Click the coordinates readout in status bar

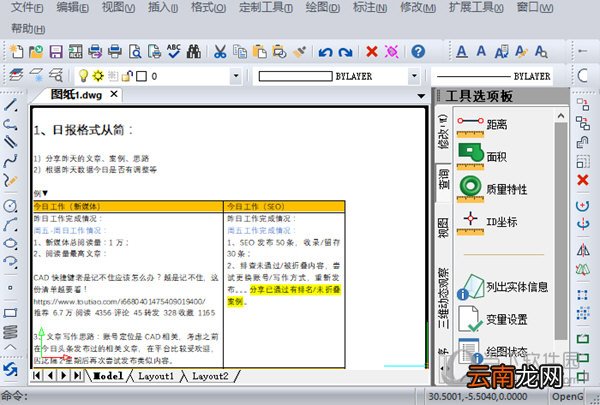[x=478, y=396]
